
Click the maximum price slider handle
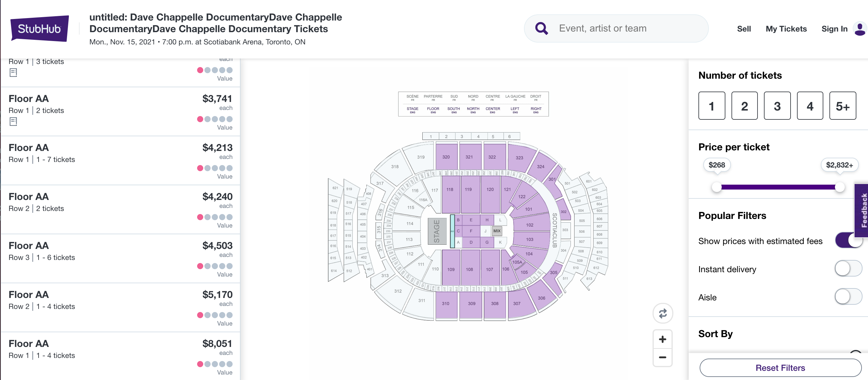point(839,187)
